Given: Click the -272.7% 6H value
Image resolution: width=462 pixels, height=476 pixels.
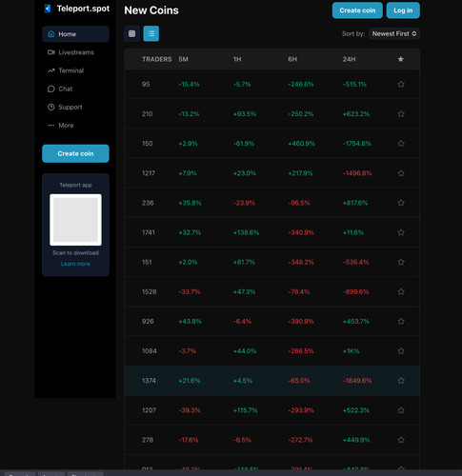Looking at the screenshot, I should [x=300, y=440].
